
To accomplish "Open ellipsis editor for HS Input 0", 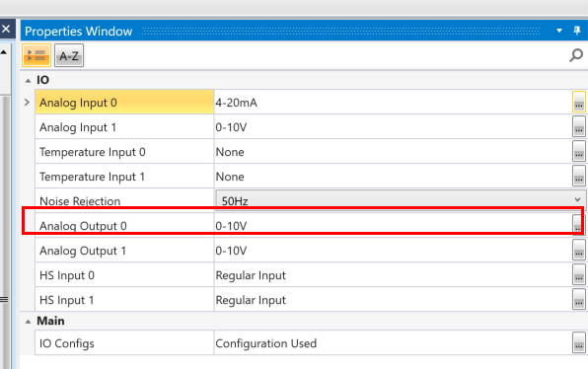I will [579, 274].
